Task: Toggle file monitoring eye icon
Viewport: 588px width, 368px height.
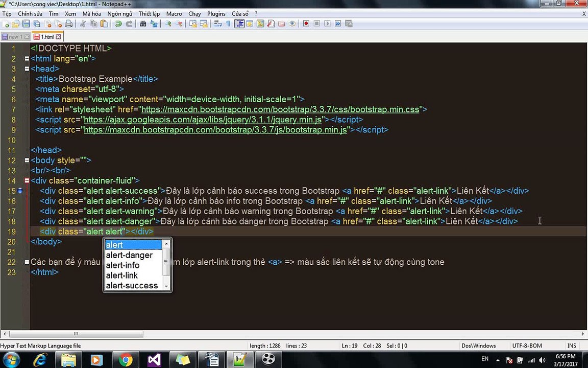Action: click(292, 24)
